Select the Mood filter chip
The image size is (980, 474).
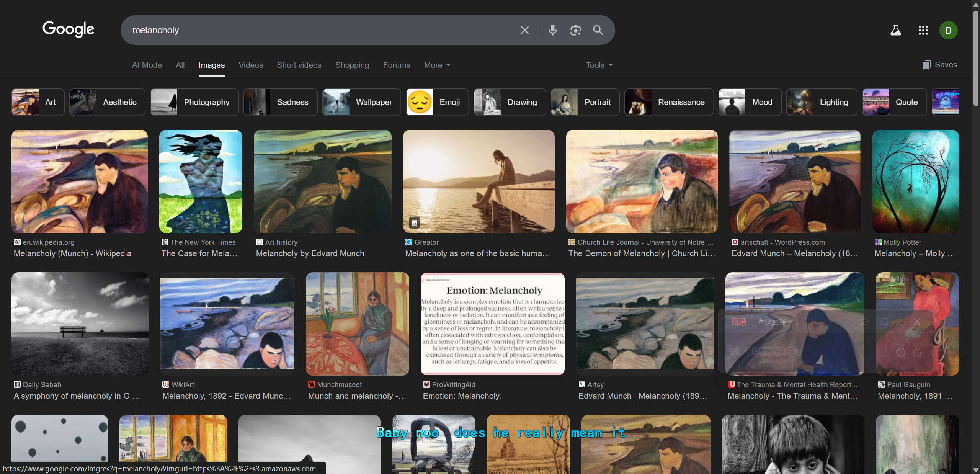click(x=750, y=102)
